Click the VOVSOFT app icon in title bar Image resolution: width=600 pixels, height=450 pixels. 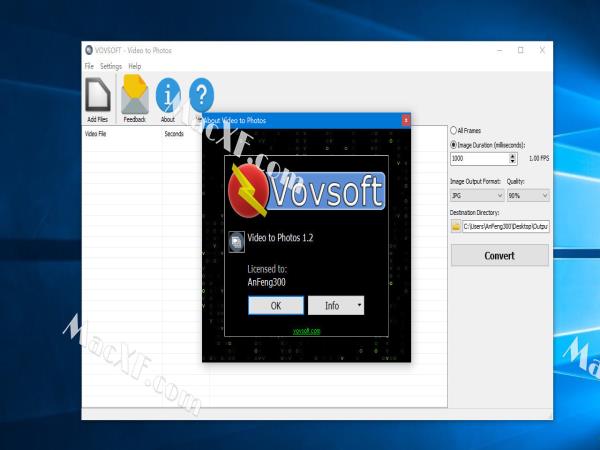(x=89, y=50)
